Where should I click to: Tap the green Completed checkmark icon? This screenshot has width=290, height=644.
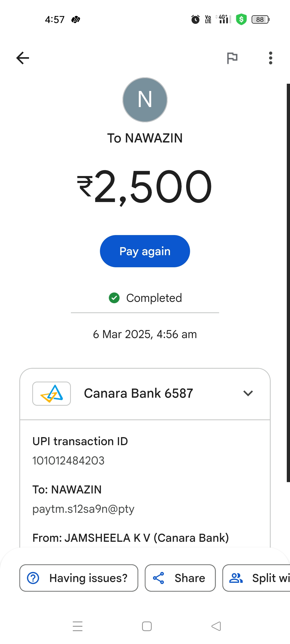tap(114, 298)
